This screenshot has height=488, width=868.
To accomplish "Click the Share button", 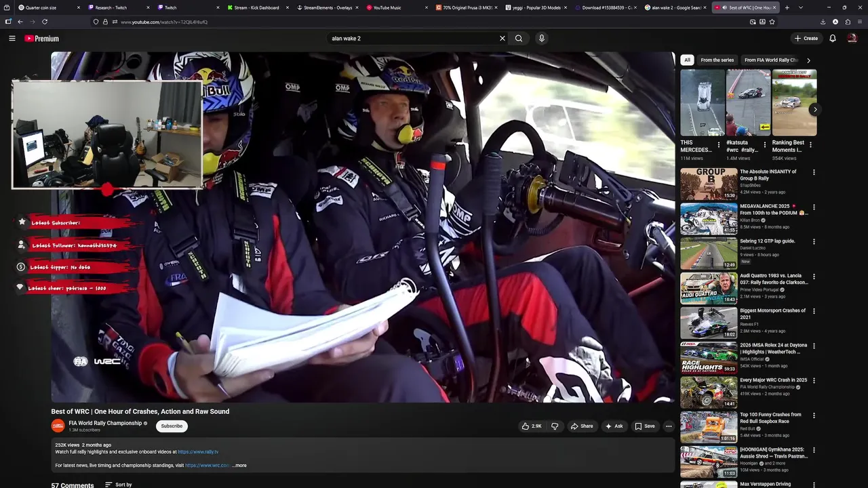I will point(582,426).
